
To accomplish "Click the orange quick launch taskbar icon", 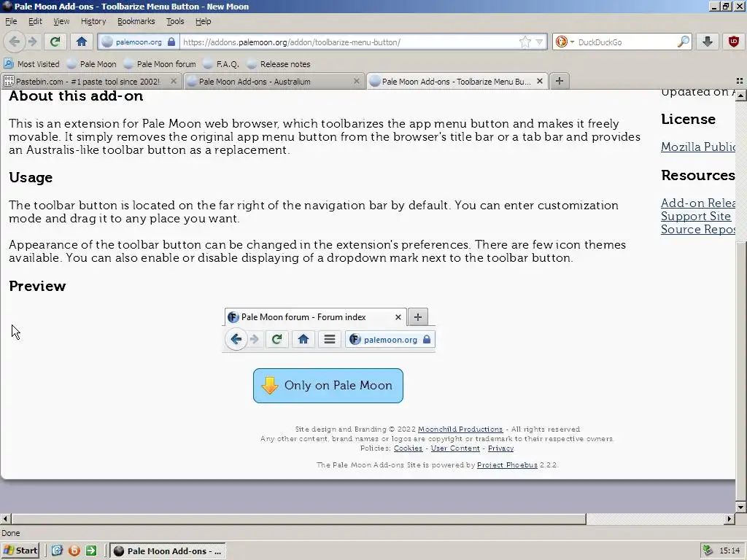I will click(x=74, y=551).
